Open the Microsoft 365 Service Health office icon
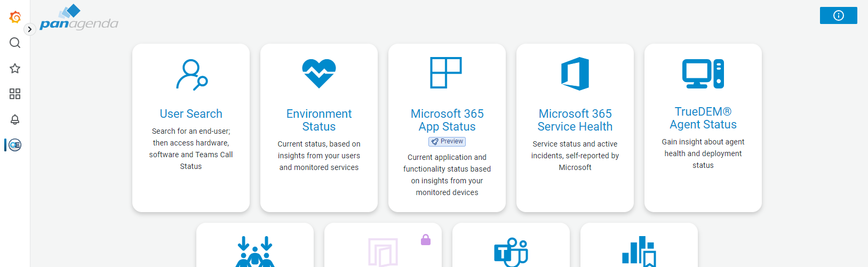The height and width of the screenshot is (267, 868). click(x=575, y=74)
